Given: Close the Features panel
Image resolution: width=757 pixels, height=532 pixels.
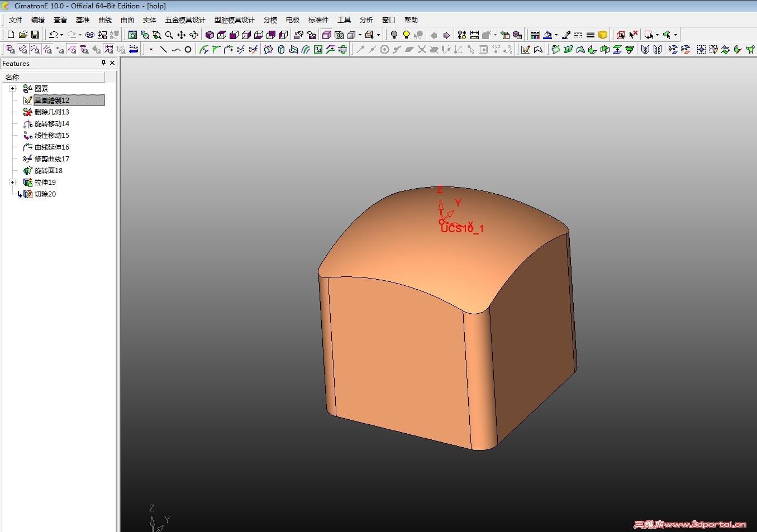Looking at the screenshot, I should pos(112,63).
